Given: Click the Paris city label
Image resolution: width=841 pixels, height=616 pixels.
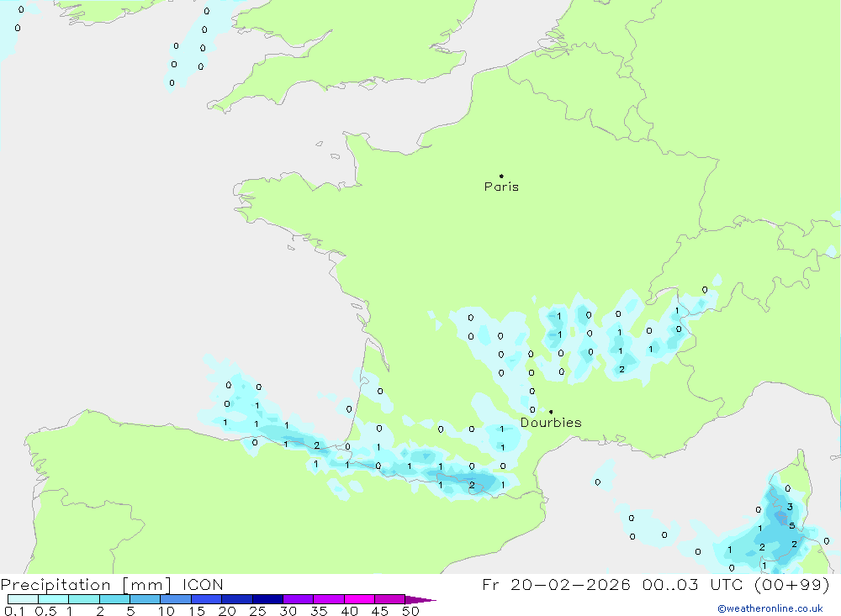Looking at the screenshot, I should (x=501, y=187).
